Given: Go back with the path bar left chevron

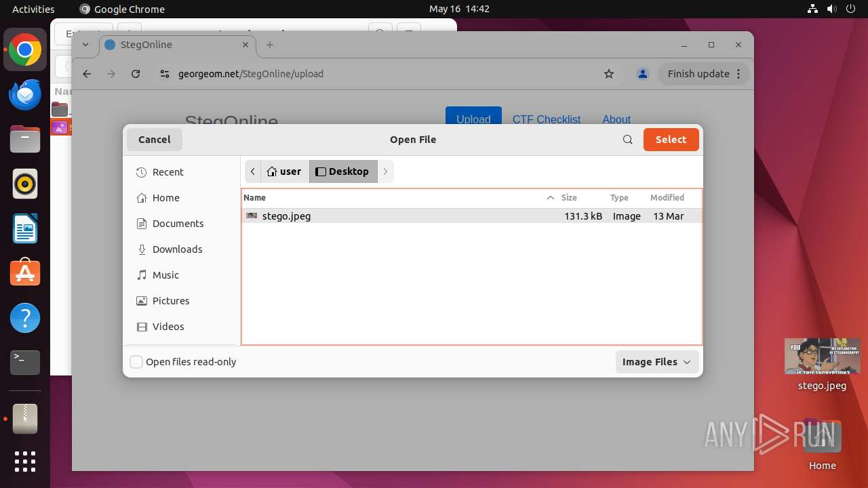Looking at the screenshot, I should click(x=253, y=171).
